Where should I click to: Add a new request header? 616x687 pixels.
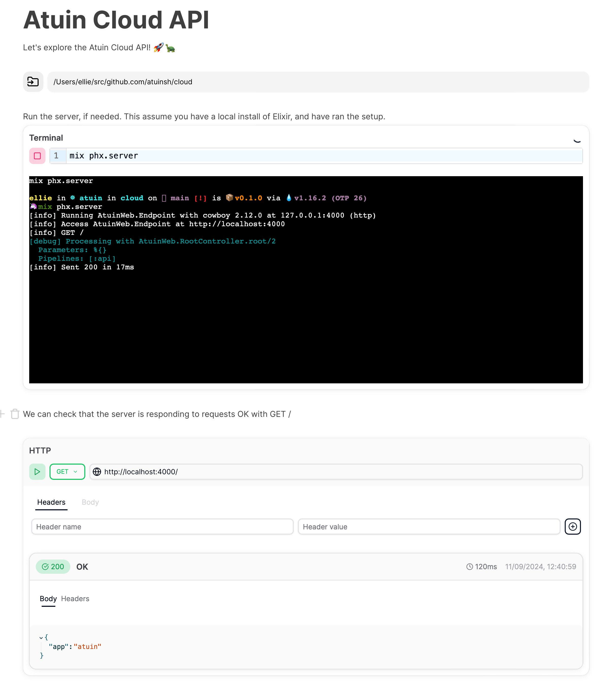click(x=573, y=526)
